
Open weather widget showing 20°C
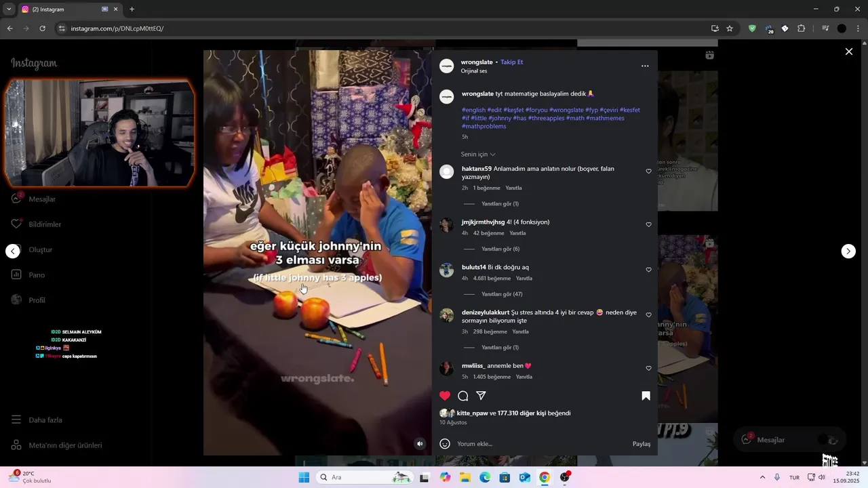point(31,477)
